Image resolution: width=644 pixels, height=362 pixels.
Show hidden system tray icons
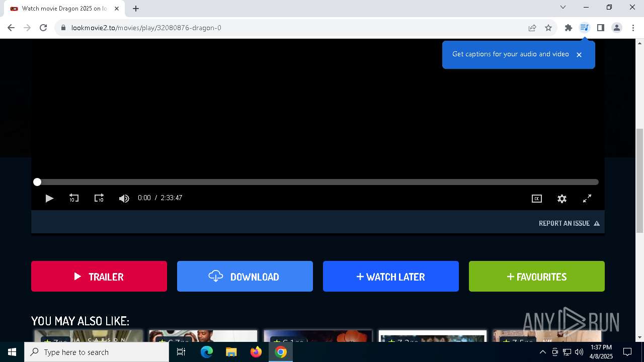click(x=542, y=352)
